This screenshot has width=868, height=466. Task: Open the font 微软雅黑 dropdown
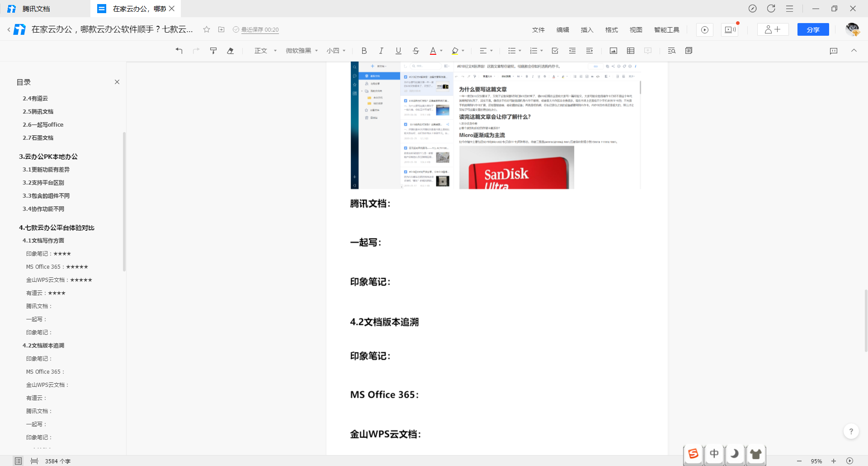coord(302,51)
